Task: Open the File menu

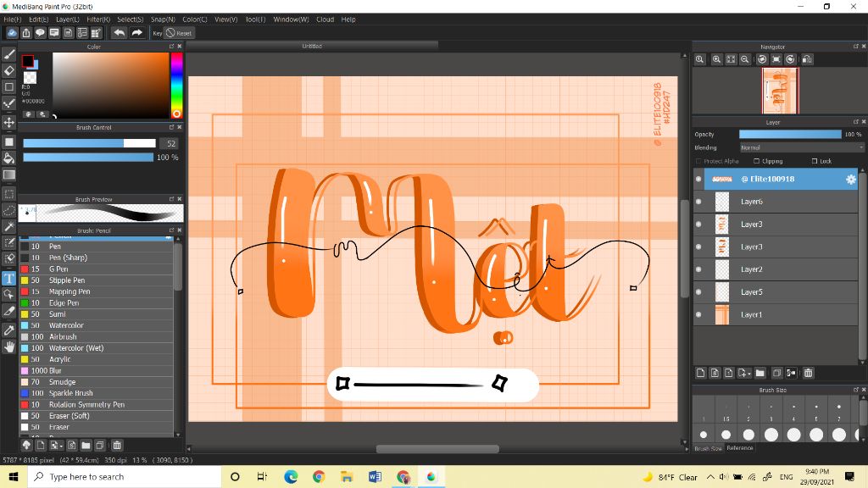Action: (x=12, y=19)
